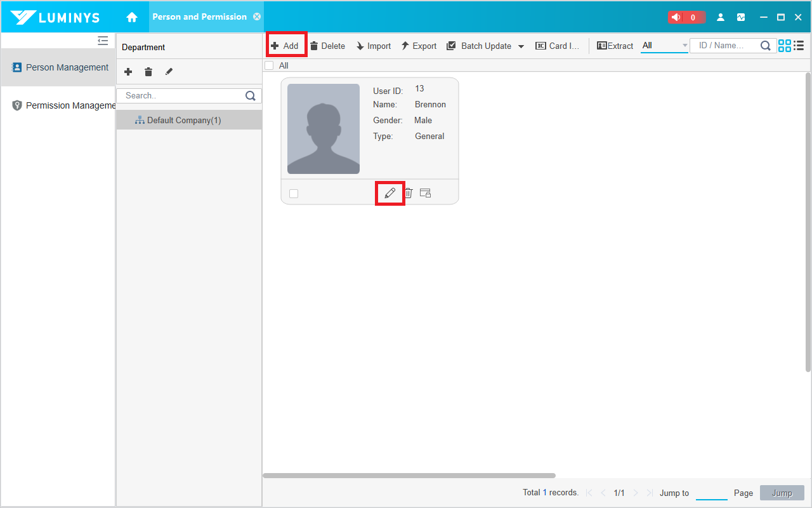The width and height of the screenshot is (812, 508).
Task: Expand the Batch Update dropdown arrow
Action: [521, 46]
